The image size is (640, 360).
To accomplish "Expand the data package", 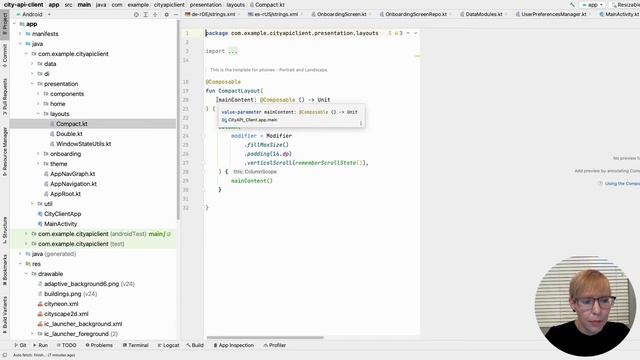I will [32, 64].
